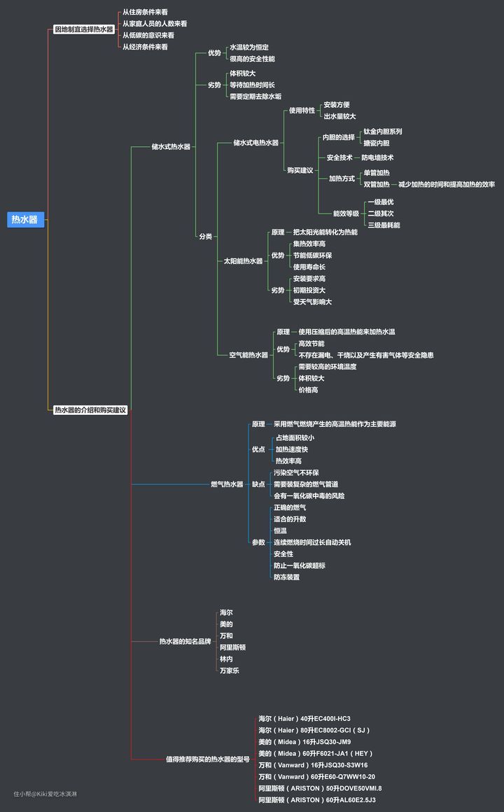The image size is (504, 812).
Task: Select the 空气能热水器 node
Action: 248,355
